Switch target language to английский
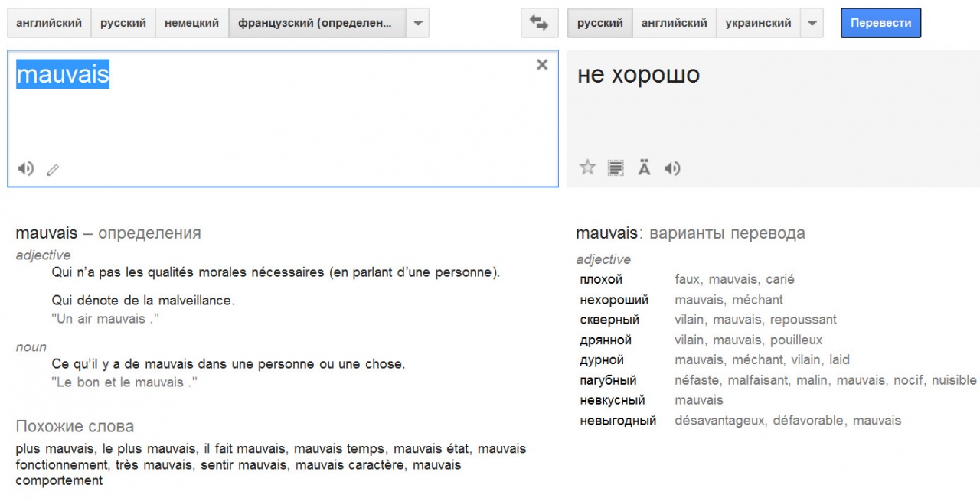Image resolution: width=980 pixels, height=501 pixels. 674,24
